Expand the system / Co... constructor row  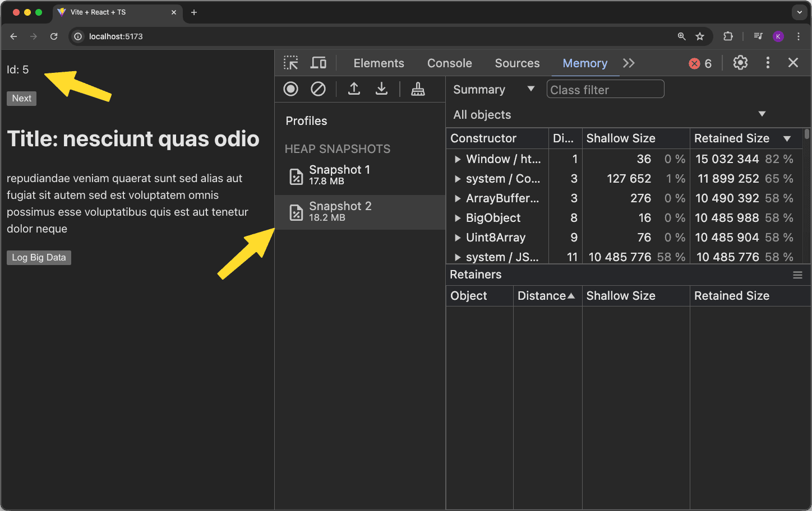click(x=458, y=179)
